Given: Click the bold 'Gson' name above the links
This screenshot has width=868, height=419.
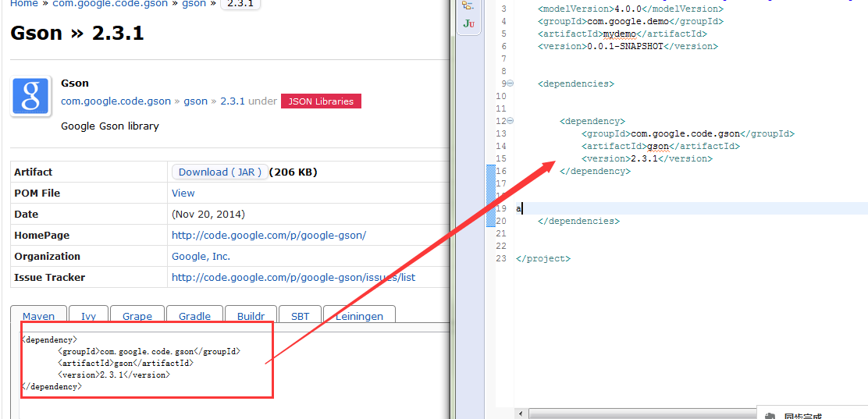Looking at the screenshot, I should click(x=75, y=83).
